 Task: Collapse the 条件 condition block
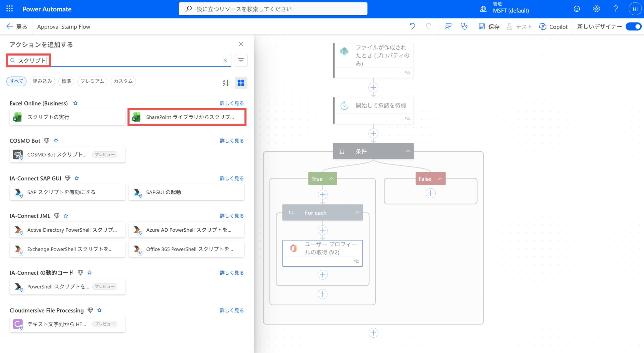coord(408,151)
